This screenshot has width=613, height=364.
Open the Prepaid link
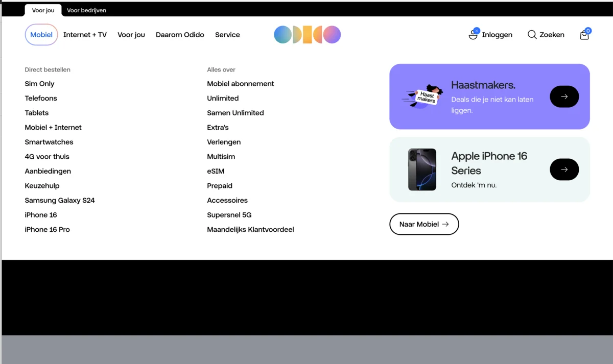click(220, 186)
